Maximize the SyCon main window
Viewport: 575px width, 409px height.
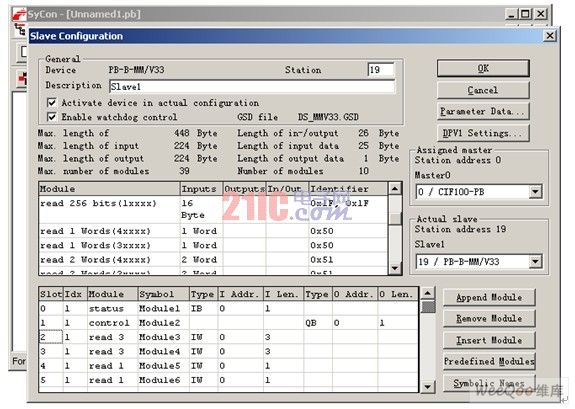click(525, 14)
